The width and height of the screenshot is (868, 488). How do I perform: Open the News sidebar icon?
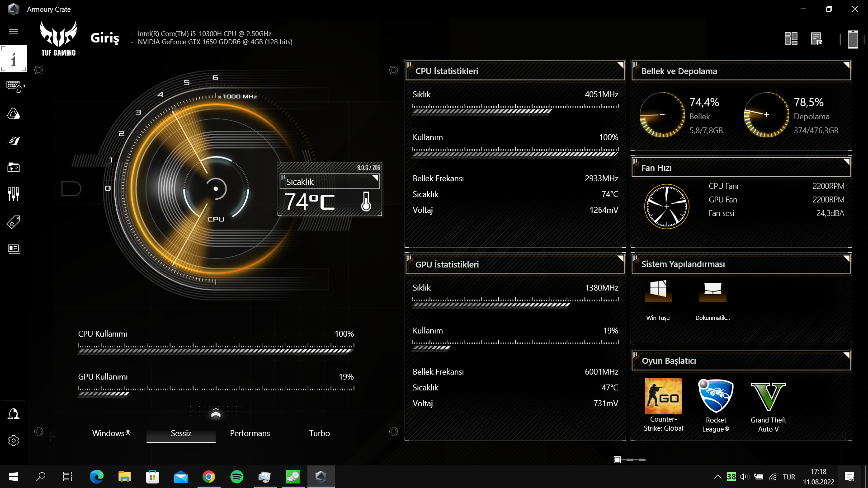[x=14, y=249]
